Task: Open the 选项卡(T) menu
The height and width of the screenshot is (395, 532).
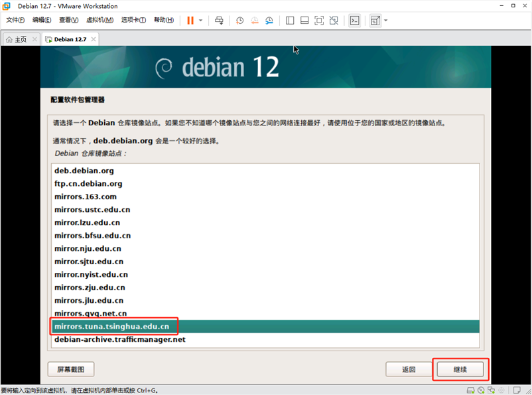Action: (134, 20)
